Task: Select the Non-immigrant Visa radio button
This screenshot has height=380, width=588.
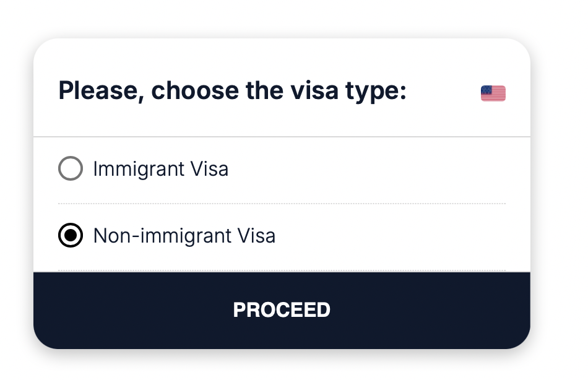Action: click(x=71, y=236)
